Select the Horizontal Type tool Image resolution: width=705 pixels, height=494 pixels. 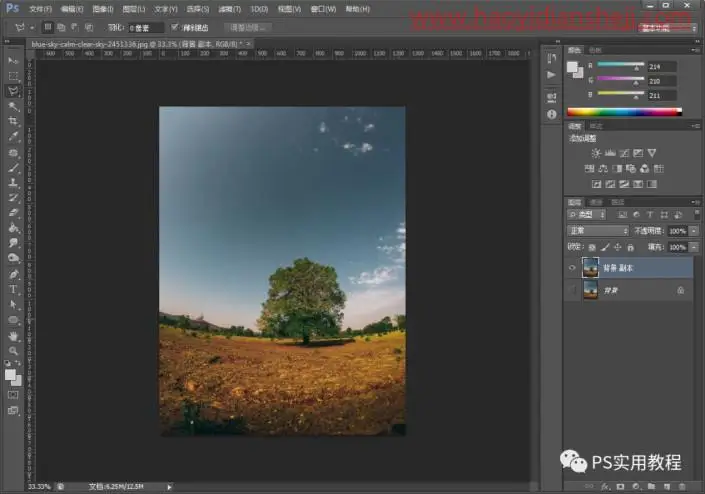pos(13,289)
